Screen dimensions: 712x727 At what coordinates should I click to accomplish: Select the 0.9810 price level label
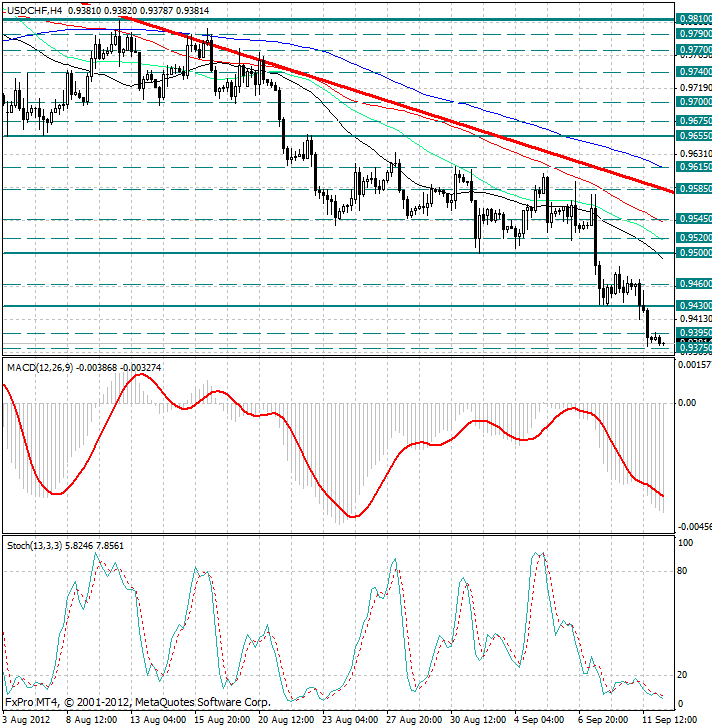[694, 19]
